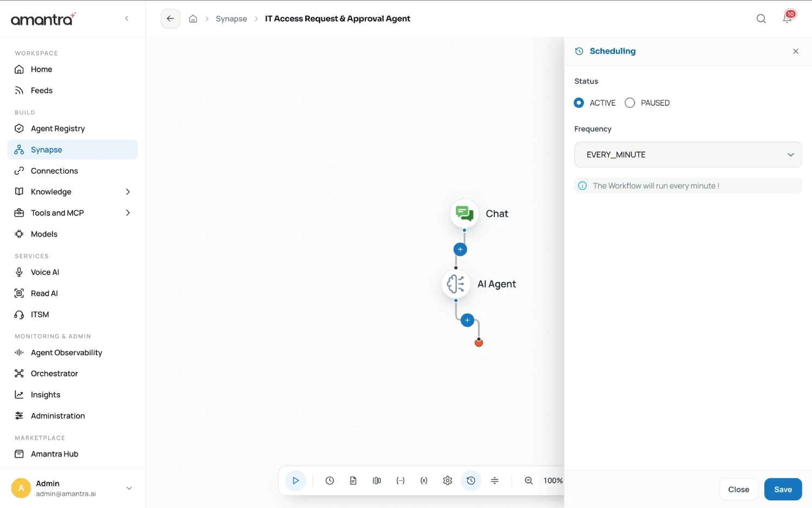Click the parentheses-with-dots icon in bottom toolbar
The height and width of the screenshot is (508, 812).
click(401, 480)
